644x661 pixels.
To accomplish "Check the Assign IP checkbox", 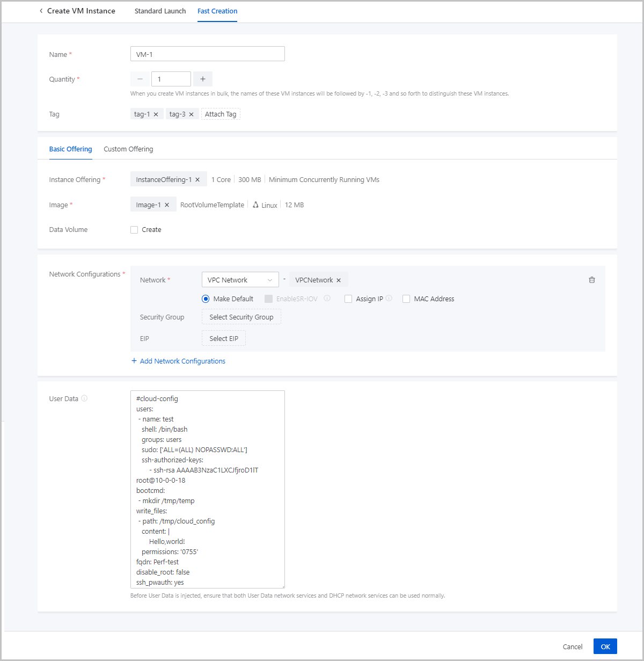I will 348,299.
